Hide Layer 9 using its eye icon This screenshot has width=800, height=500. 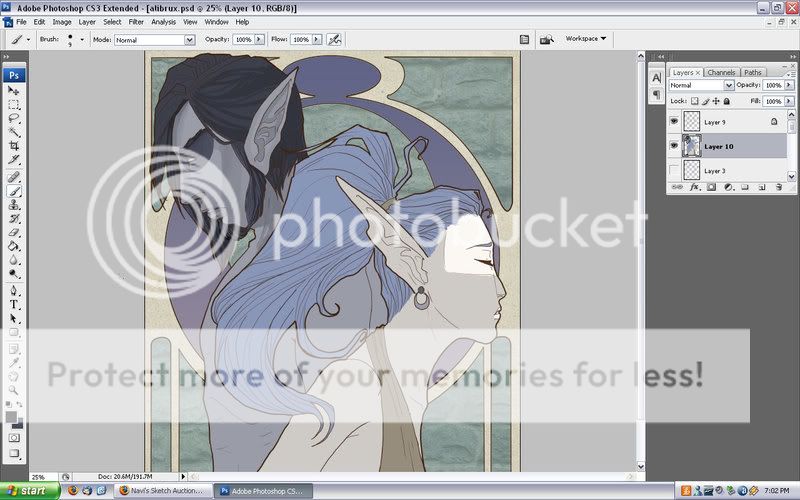pos(674,121)
